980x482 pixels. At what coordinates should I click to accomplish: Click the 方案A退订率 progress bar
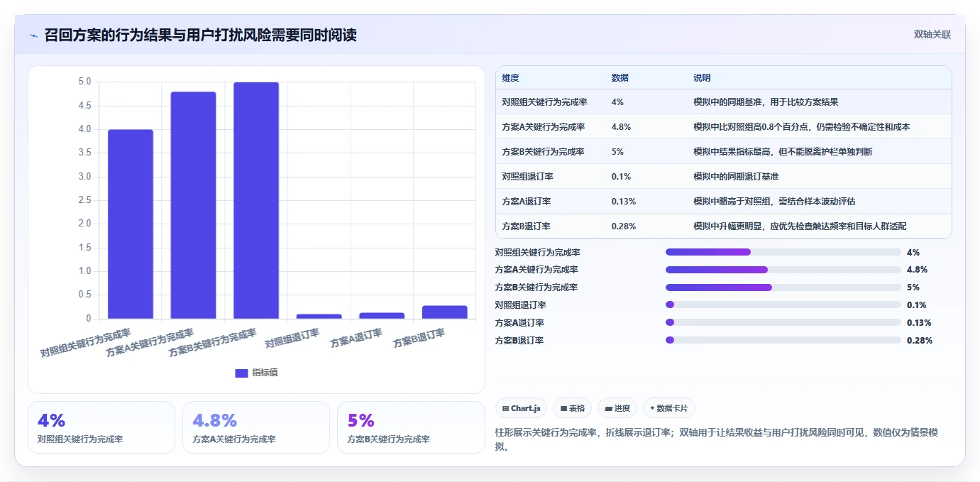click(783, 323)
